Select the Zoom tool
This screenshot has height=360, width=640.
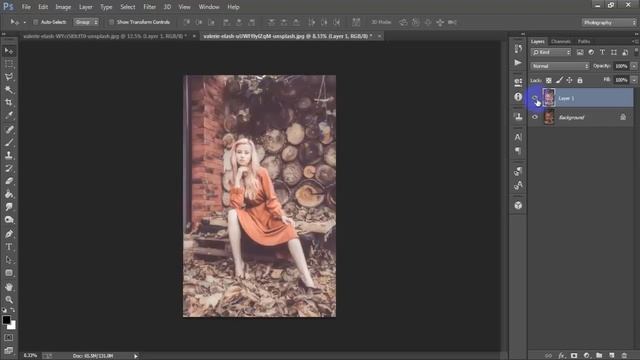9,300
